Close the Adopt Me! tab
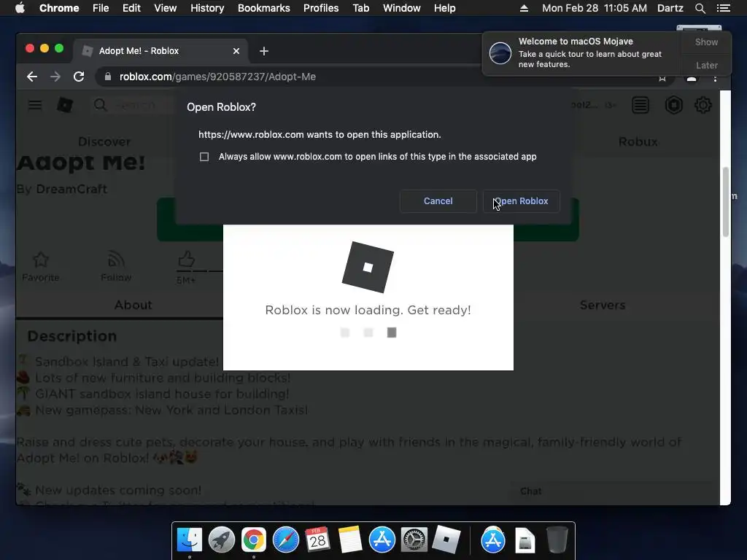 click(x=236, y=51)
